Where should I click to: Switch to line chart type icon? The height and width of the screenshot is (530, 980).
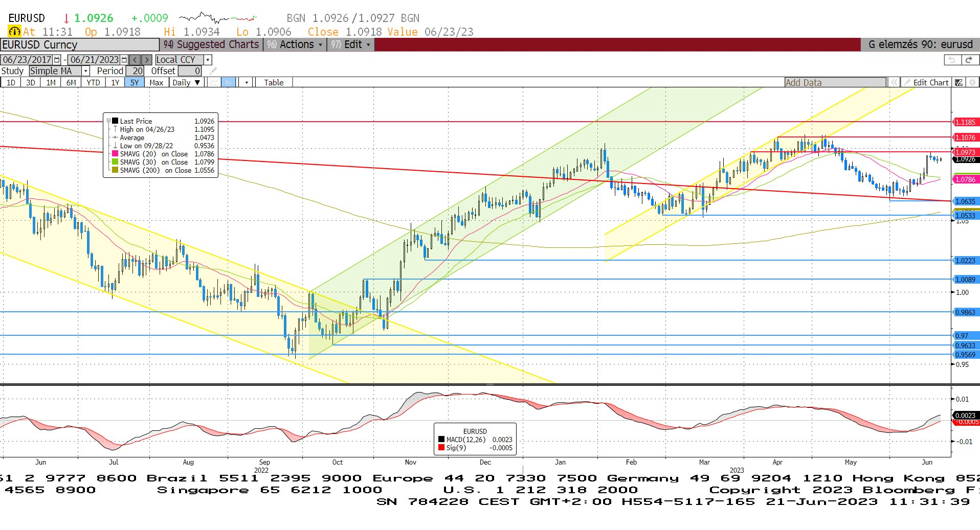(214, 82)
